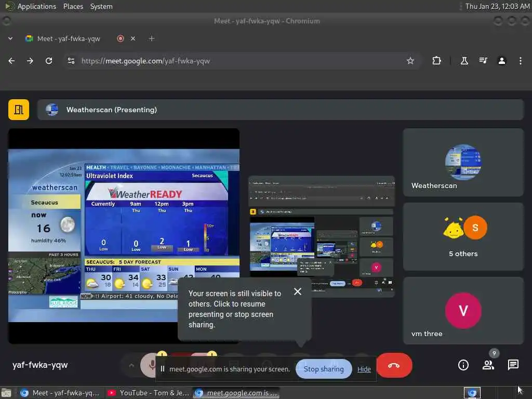Leave the call with the red hang-up button
The width and height of the screenshot is (532, 399).
pos(394,365)
